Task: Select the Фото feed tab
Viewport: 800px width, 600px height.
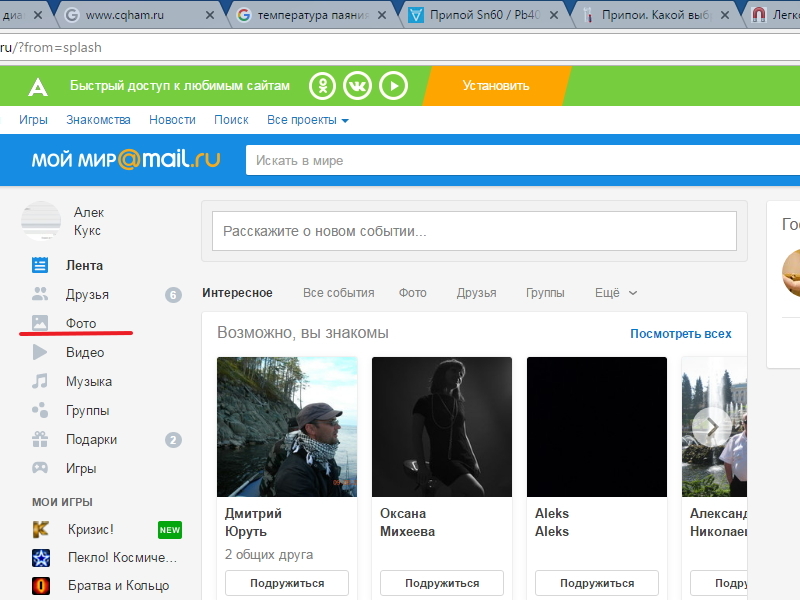Action: 412,293
